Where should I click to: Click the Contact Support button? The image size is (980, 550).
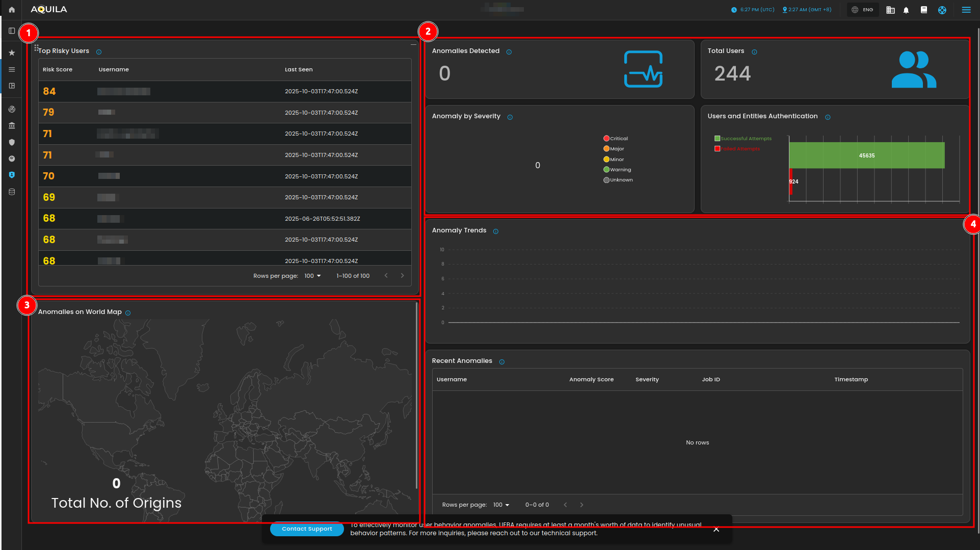click(x=307, y=529)
